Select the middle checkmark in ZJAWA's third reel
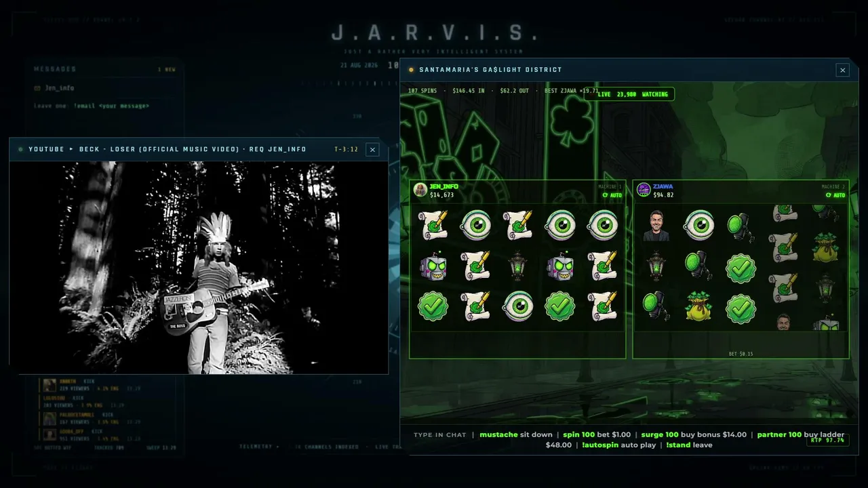 (741, 268)
